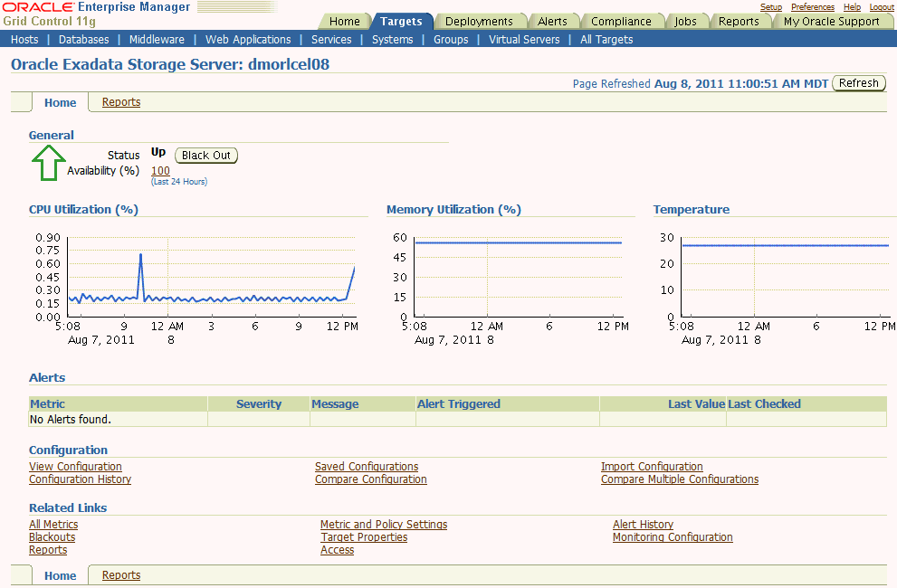
Task: Open the Compare Multiple Configurations link
Action: click(680, 479)
